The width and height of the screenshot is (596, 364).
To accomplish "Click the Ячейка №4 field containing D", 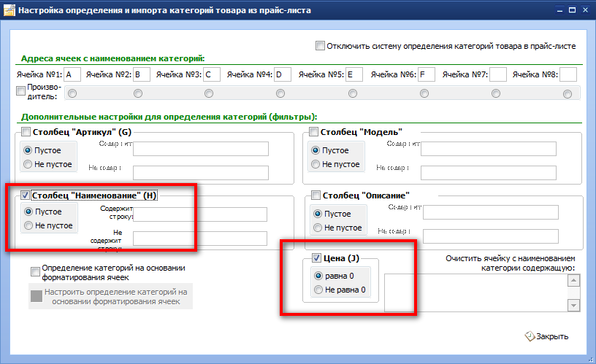I will [283, 74].
